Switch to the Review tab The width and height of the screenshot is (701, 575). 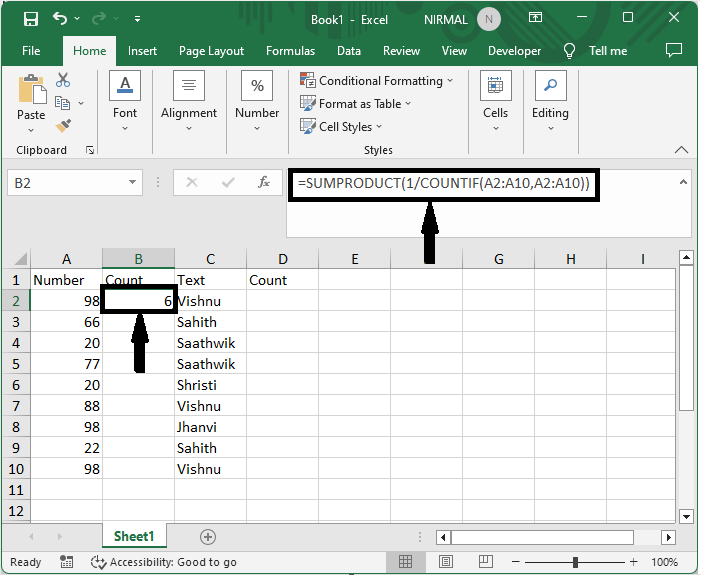coord(401,51)
